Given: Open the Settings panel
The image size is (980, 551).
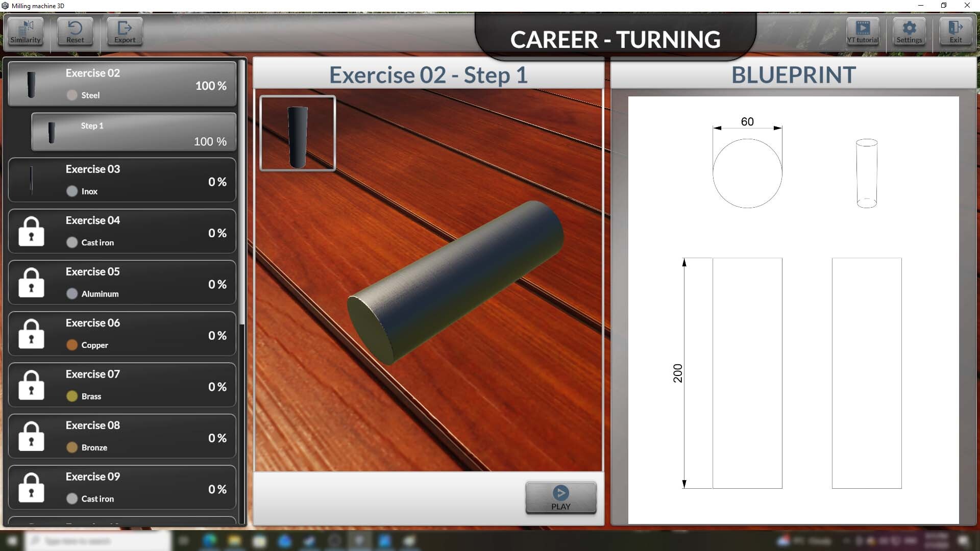Looking at the screenshot, I should coord(909,32).
